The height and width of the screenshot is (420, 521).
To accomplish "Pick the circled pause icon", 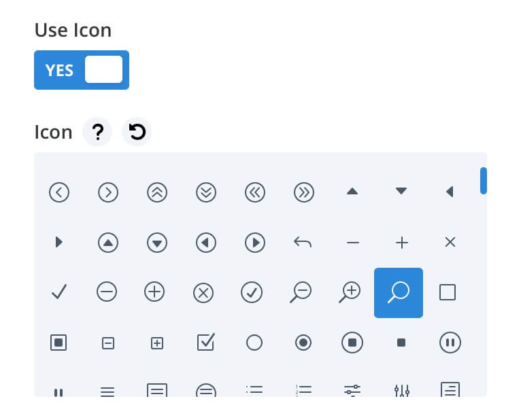I will point(450,343).
